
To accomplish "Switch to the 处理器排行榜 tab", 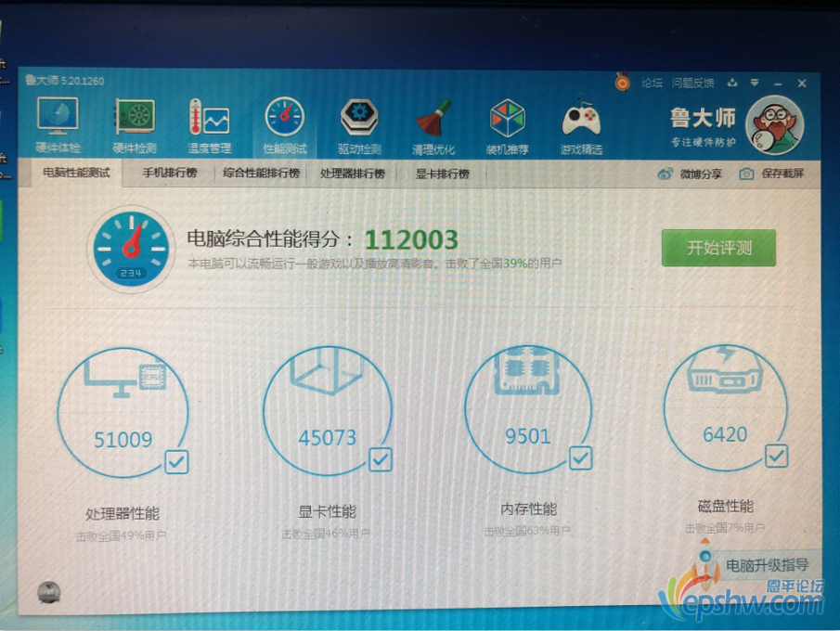I will pos(353,174).
